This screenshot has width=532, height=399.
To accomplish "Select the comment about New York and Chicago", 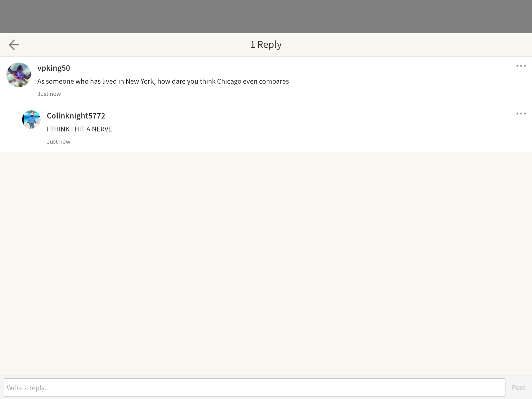I will (x=163, y=81).
